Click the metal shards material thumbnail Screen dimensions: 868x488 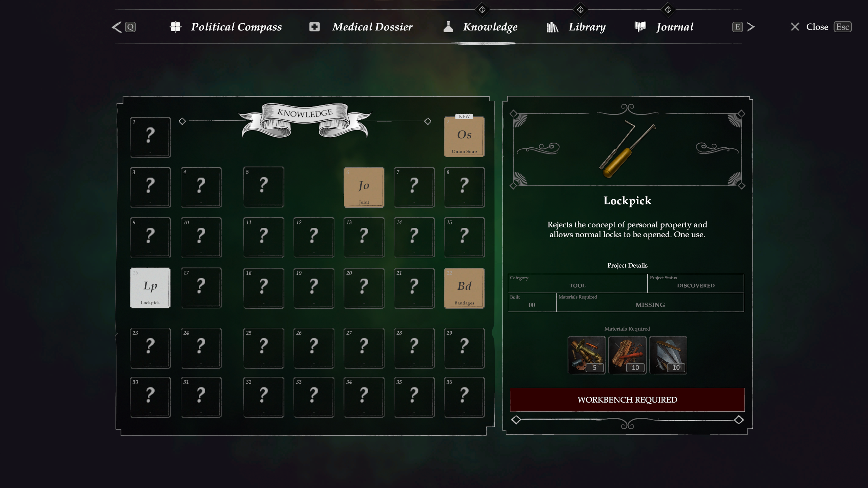click(x=668, y=355)
